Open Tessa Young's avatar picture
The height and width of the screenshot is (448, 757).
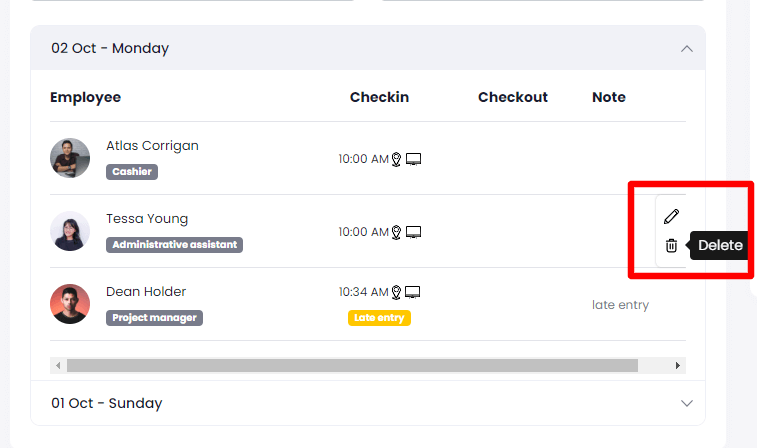click(70, 231)
